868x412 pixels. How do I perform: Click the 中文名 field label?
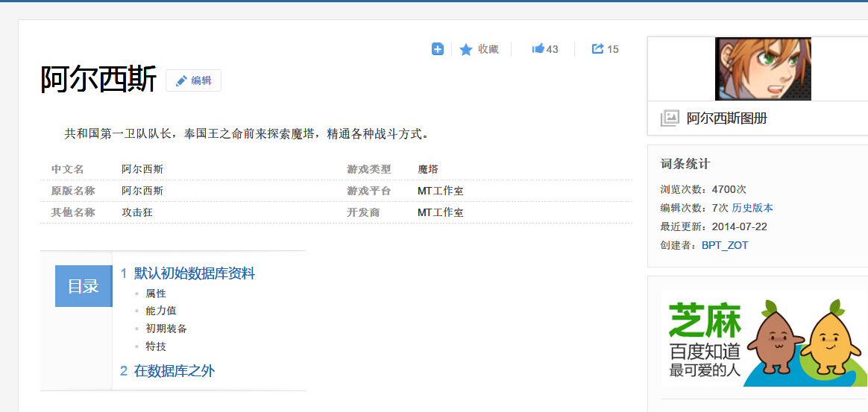pyautogui.click(x=67, y=169)
